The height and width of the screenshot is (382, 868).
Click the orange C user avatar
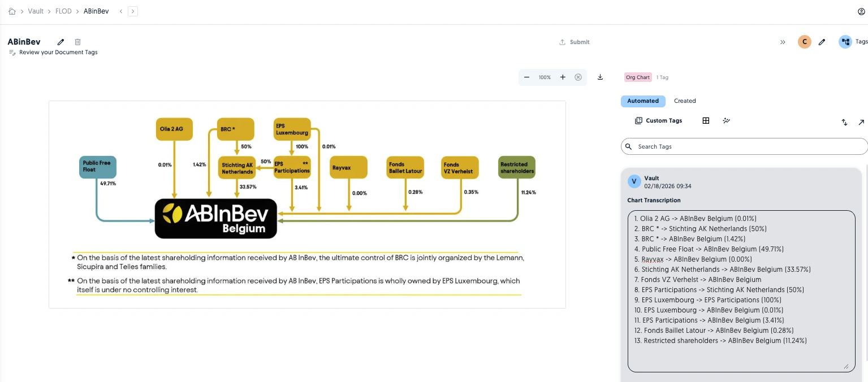pyautogui.click(x=804, y=42)
